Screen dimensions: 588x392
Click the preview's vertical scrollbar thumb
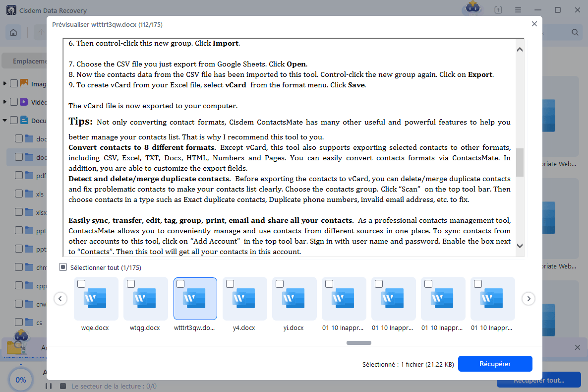click(520, 163)
